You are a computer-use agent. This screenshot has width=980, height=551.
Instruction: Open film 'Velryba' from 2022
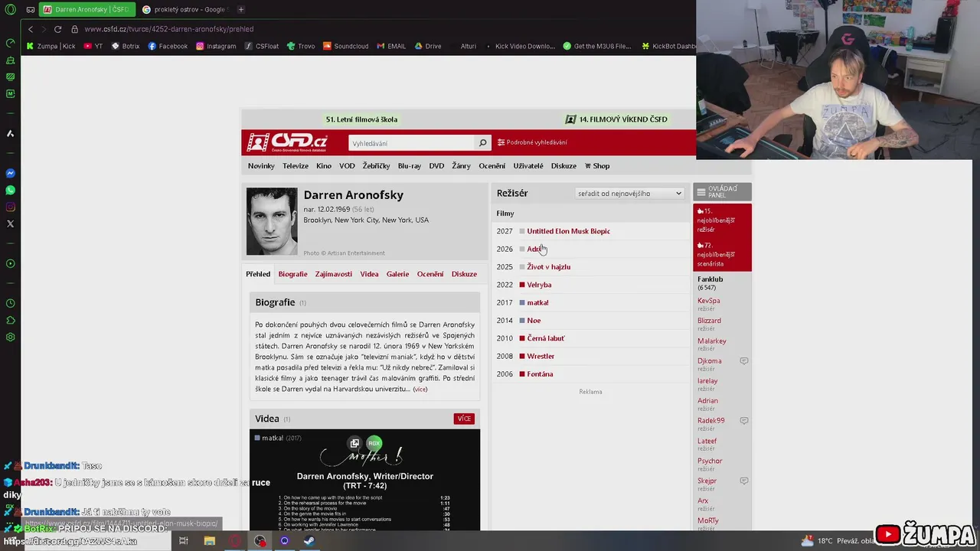pyautogui.click(x=539, y=285)
